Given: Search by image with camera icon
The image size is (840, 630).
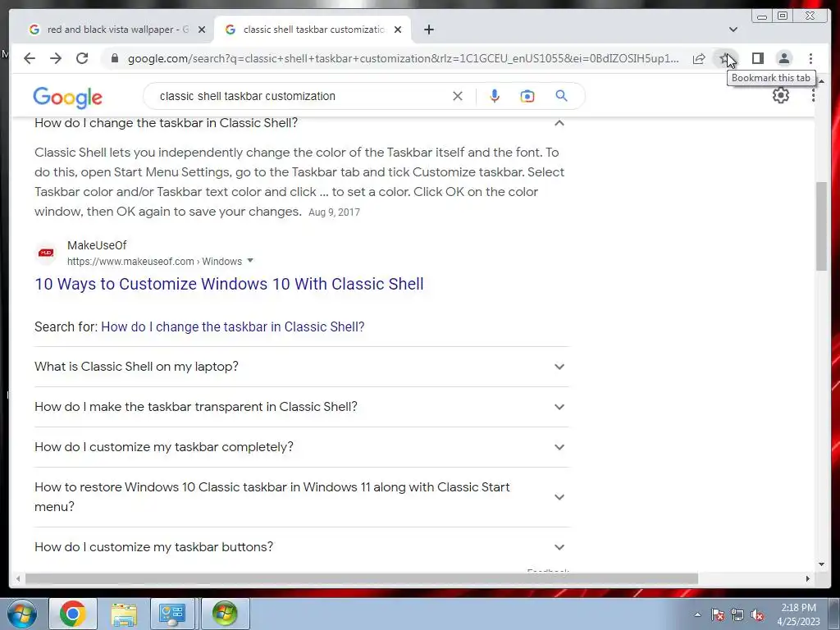Looking at the screenshot, I should pos(527,96).
